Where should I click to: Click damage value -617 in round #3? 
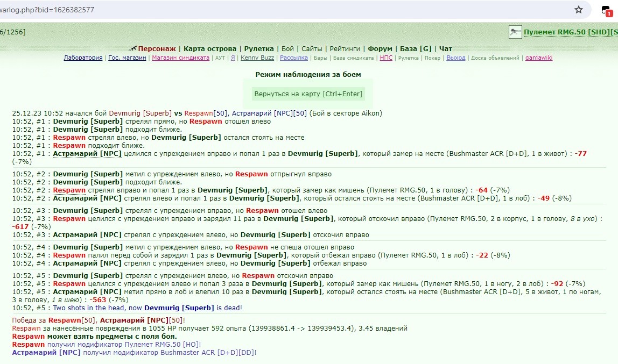pyautogui.click(x=20, y=227)
